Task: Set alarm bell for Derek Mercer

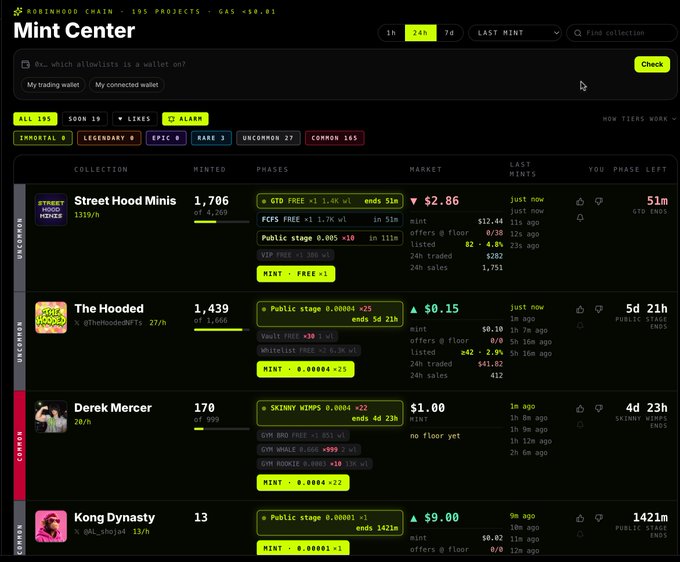Action: coord(580,425)
